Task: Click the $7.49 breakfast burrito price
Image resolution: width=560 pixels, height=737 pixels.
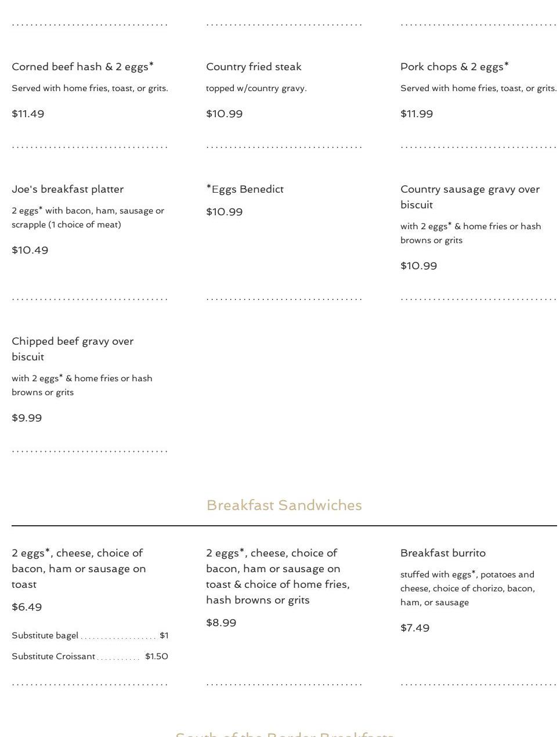Action: coord(415,628)
